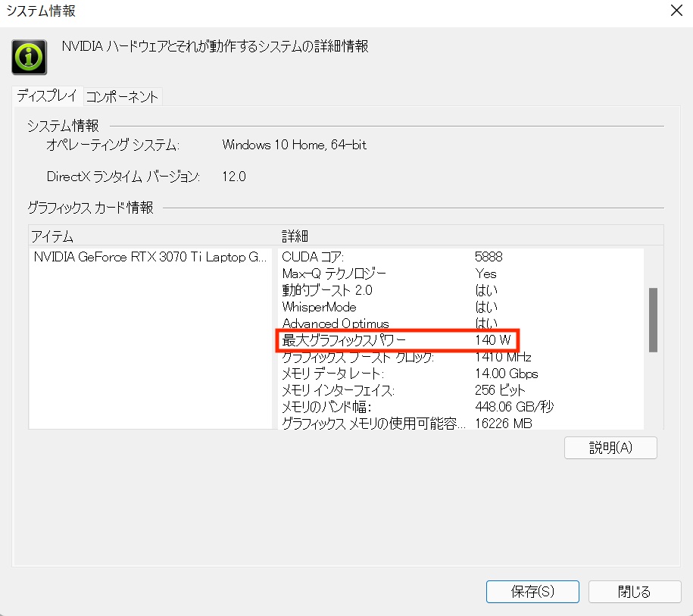The height and width of the screenshot is (616, 693).
Task: Click the 閉じる button
Action: (634, 591)
